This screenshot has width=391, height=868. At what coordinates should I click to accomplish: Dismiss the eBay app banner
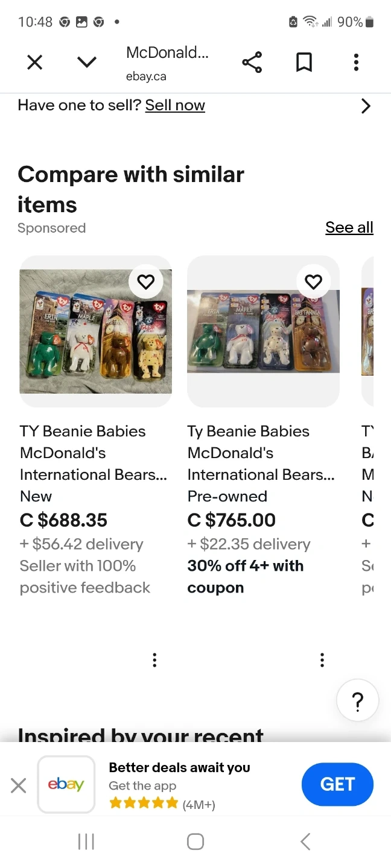pyautogui.click(x=19, y=785)
